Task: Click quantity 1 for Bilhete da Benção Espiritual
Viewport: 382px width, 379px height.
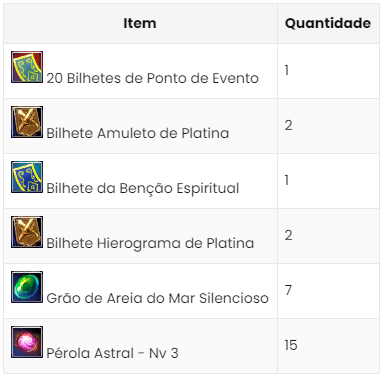Action: point(287,180)
